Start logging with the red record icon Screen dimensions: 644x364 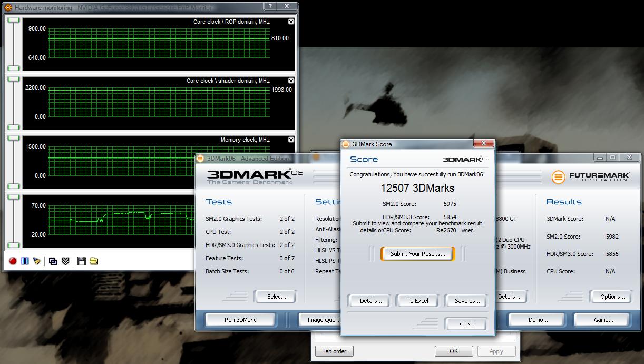click(13, 261)
